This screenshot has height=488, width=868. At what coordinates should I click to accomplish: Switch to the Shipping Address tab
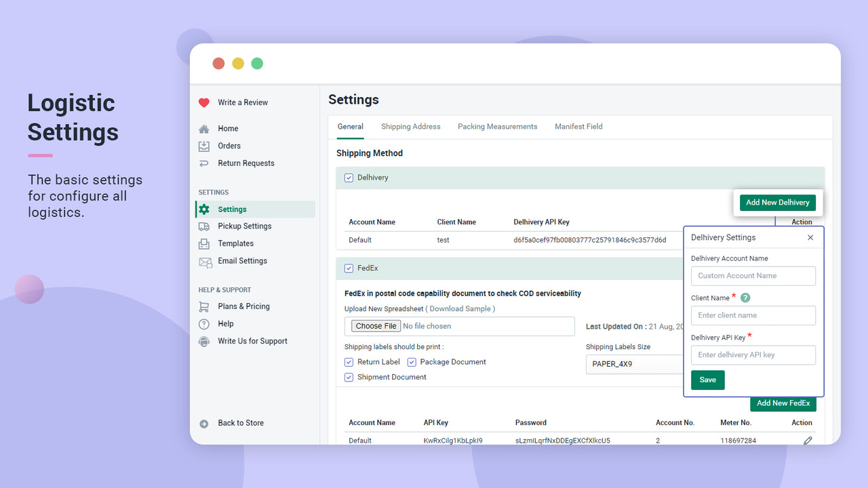point(410,126)
